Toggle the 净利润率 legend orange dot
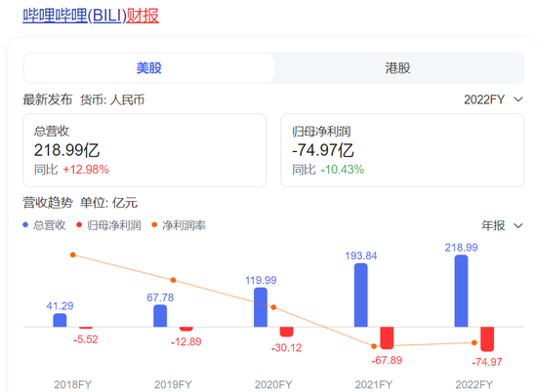This screenshot has height=392, width=537. point(154,224)
